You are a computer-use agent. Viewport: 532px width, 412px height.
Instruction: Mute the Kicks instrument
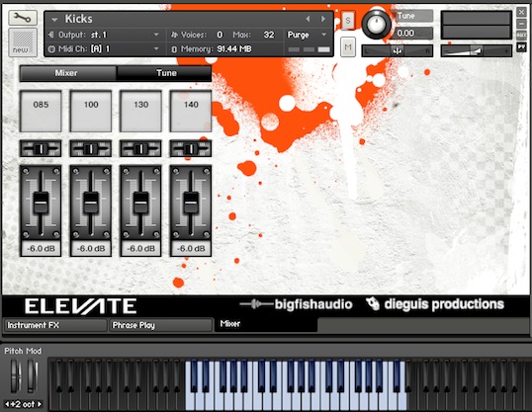coord(348,47)
